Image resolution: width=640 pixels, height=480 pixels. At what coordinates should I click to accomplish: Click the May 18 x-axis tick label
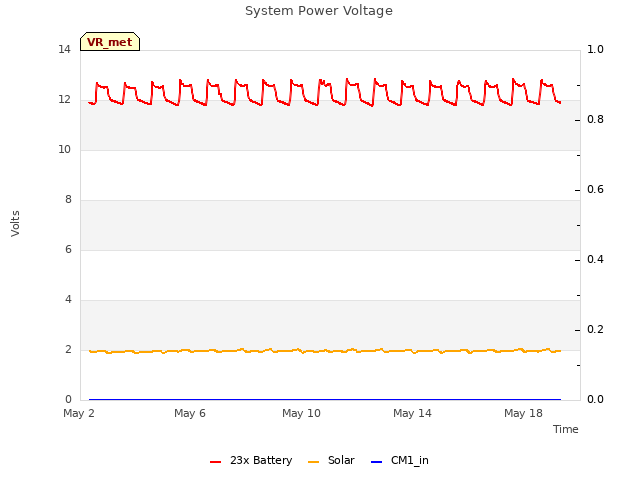(x=523, y=413)
